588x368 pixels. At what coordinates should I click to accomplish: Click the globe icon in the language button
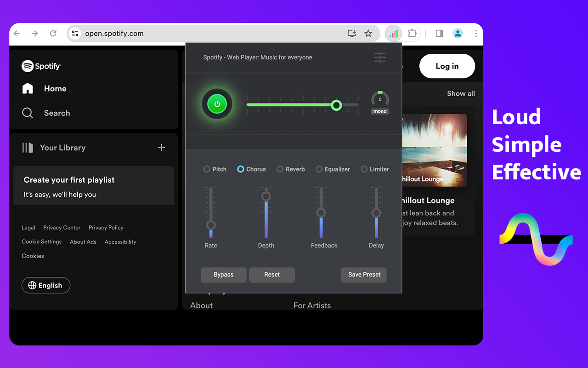(x=32, y=285)
